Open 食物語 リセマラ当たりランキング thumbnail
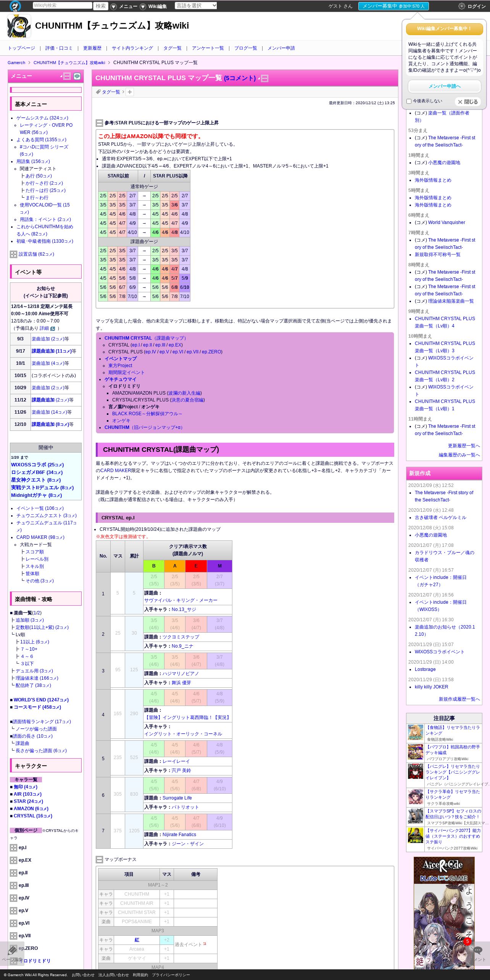Viewport: 490px width, 980px height. (416, 733)
